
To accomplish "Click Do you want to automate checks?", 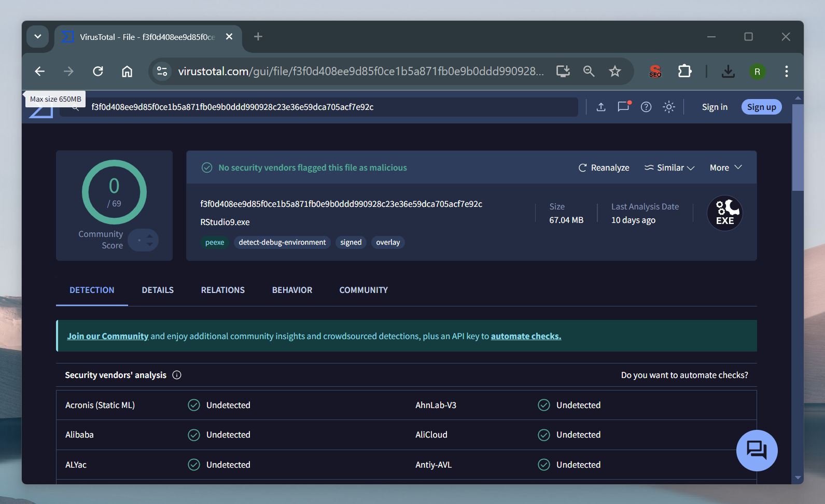I will 684,375.
